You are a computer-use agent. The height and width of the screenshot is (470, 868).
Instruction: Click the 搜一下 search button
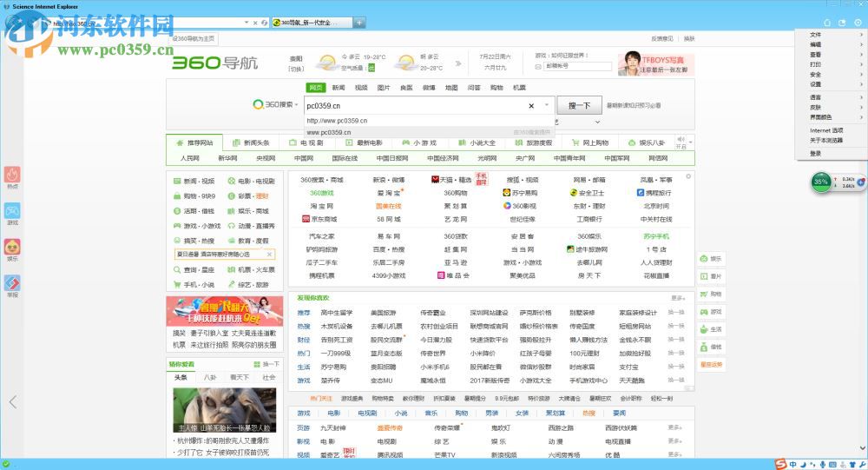pyautogui.click(x=579, y=105)
